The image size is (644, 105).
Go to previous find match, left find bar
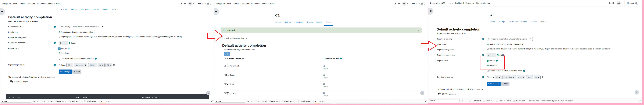[x=34, y=101]
